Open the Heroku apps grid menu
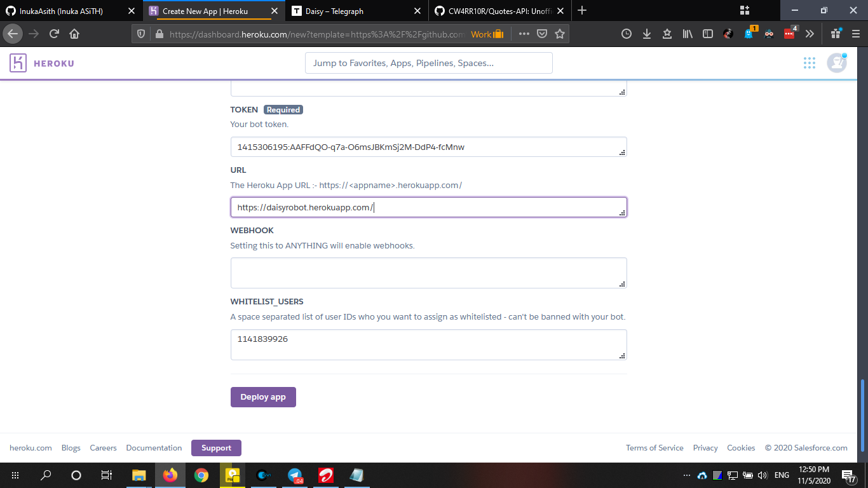This screenshot has width=868, height=488. tap(809, 63)
